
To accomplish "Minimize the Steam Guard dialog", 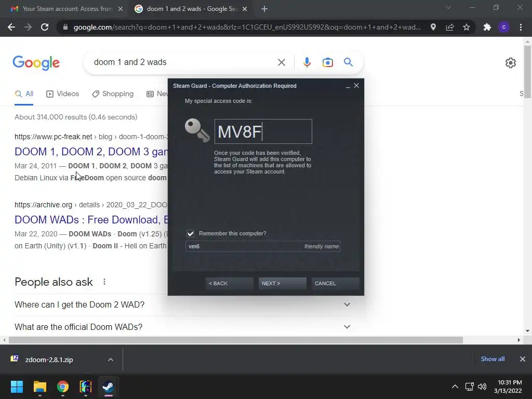I will point(348,86).
